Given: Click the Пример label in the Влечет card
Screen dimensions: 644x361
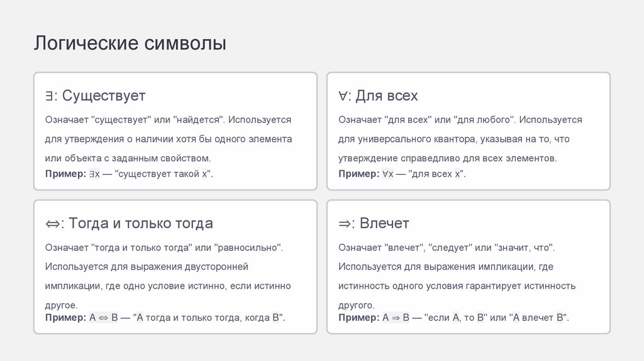Looking at the screenshot, I should [x=359, y=318].
